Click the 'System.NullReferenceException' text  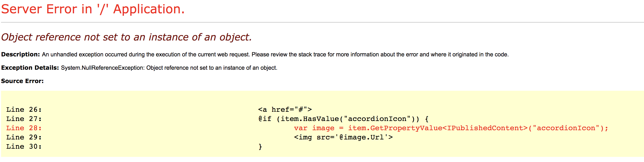[x=103, y=68]
